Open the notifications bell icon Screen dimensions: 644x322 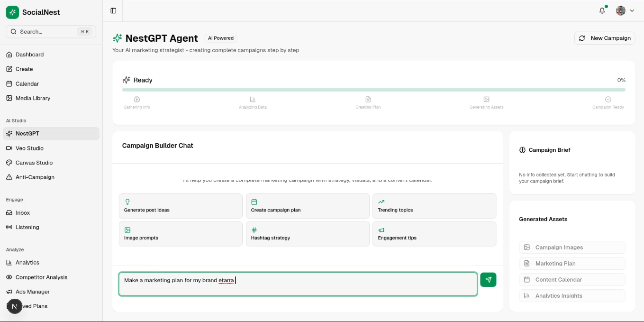(x=602, y=10)
